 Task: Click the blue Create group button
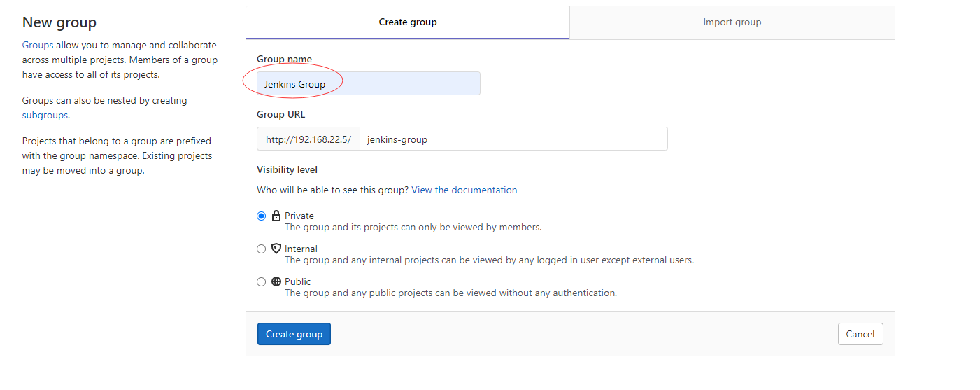(294, 334)
